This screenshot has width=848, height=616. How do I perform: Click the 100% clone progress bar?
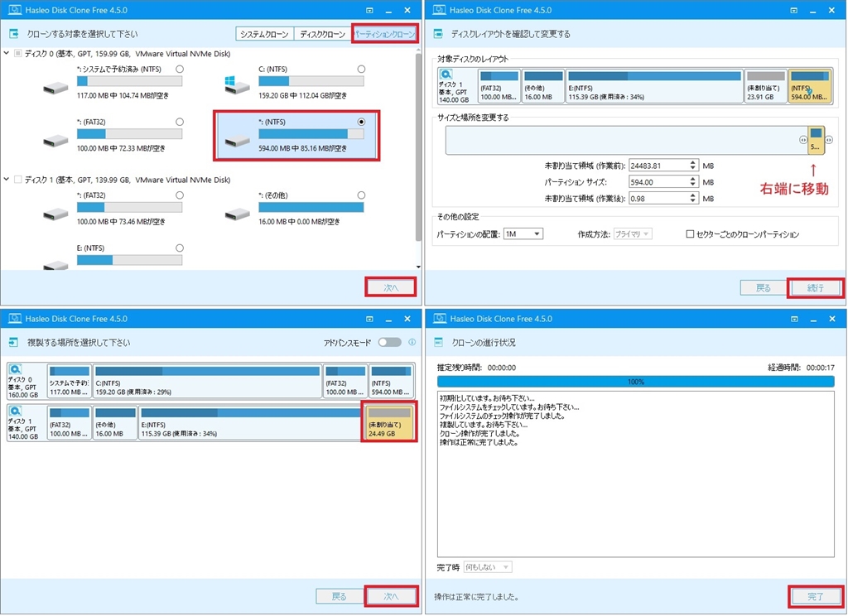[636, 382]
